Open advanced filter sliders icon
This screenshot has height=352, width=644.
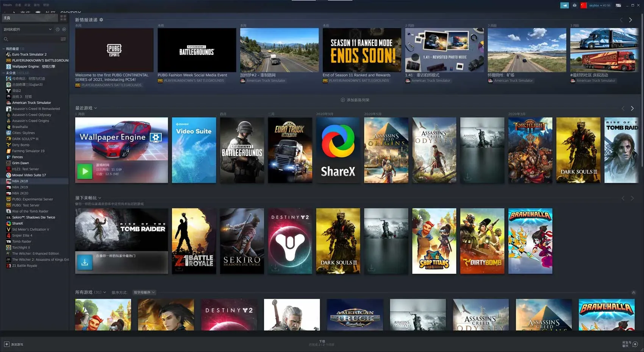coord(63,39)
